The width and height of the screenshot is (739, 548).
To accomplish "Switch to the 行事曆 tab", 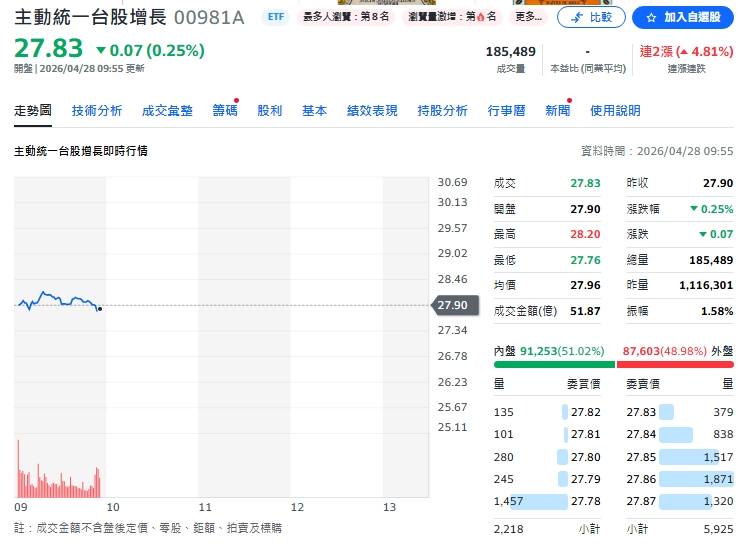I will click(x=506, y=111).
